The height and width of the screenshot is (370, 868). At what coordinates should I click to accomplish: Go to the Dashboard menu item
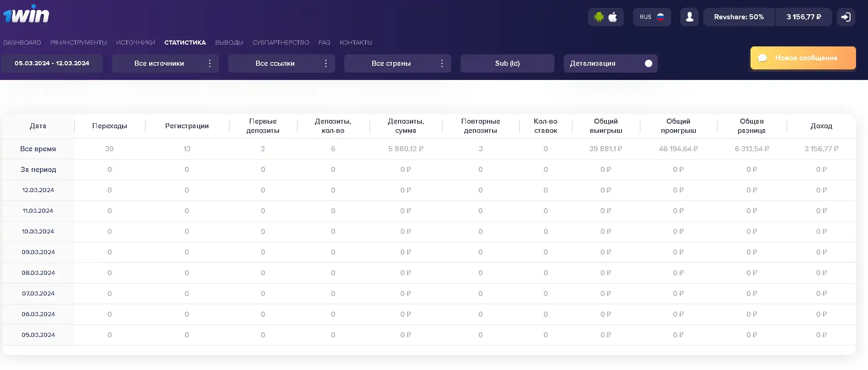click(22, 42)
